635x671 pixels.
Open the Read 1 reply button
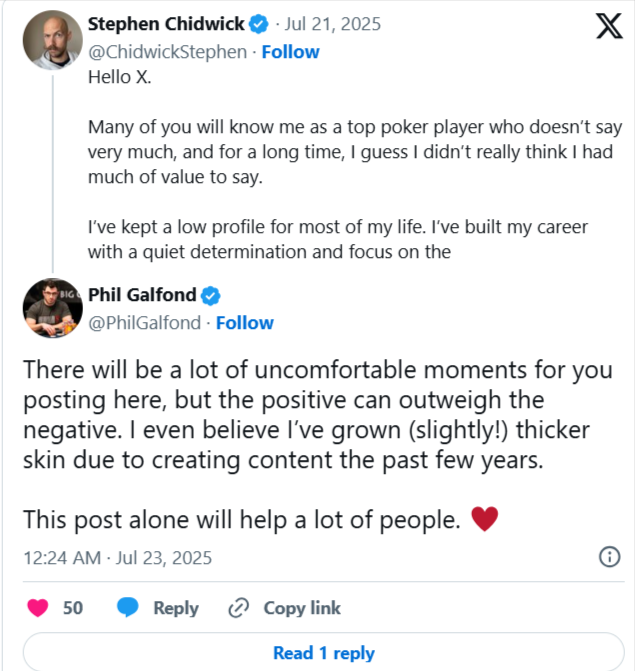pos(323,653)
